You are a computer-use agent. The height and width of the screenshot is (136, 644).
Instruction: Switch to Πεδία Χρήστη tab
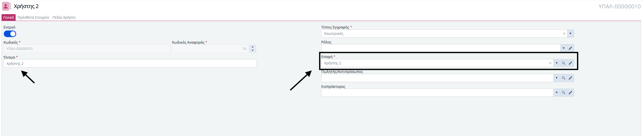click(64, 17)
